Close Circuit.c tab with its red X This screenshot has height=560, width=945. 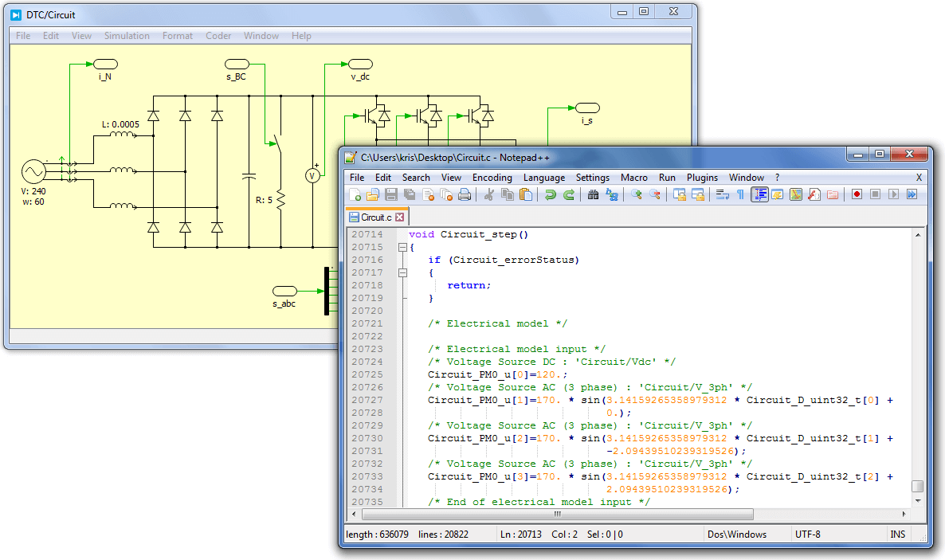point(400,217)
